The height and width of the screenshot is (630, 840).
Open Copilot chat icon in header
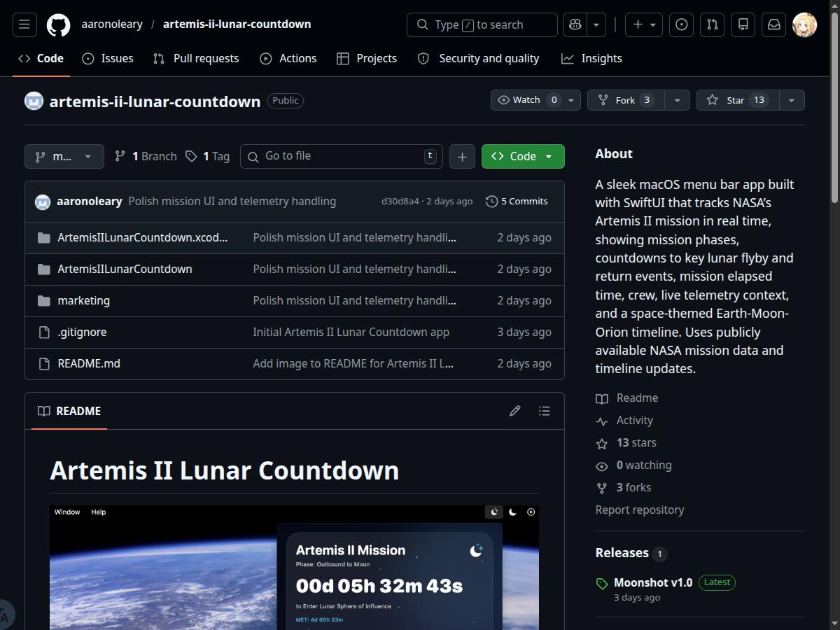[575, 24]
